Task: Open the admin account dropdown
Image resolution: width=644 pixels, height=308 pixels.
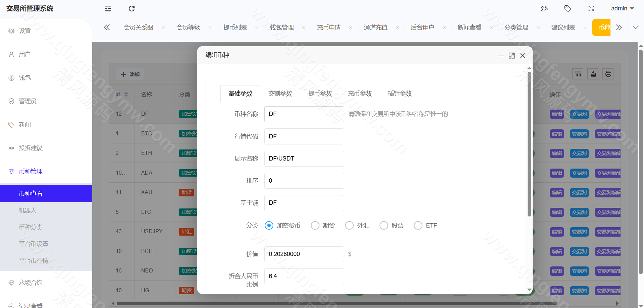Action: tap(622, 8)
